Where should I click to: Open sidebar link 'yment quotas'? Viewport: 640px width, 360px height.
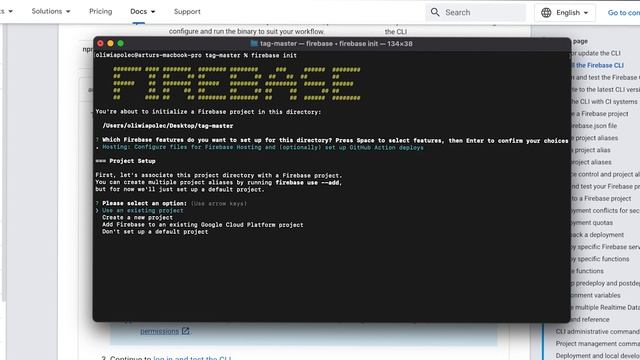coord(592,222)
